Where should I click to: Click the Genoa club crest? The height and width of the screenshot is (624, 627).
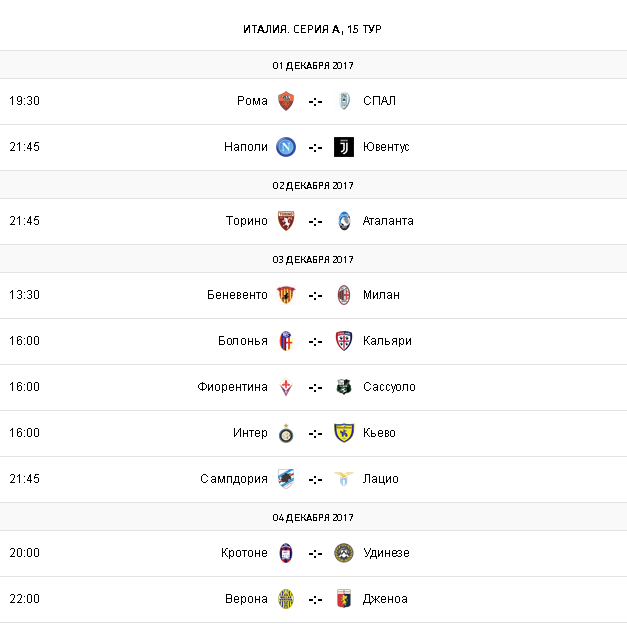click(344, 599)
